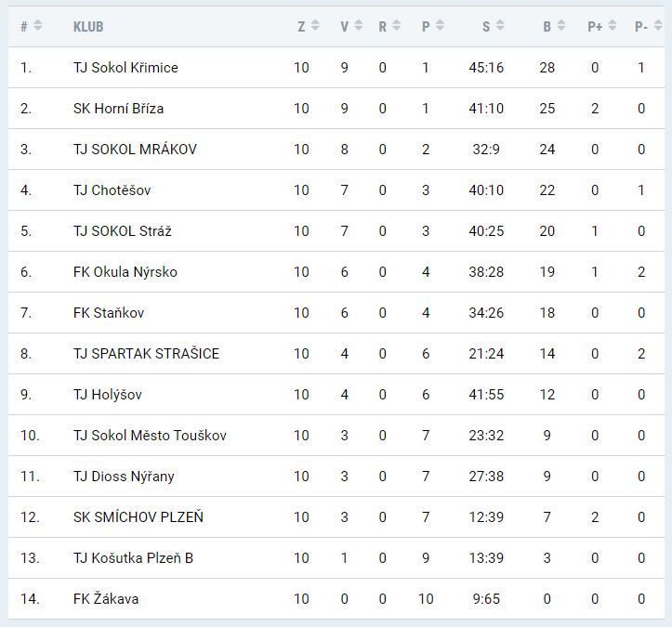Select FK Staňkov in the table

coord(109,313)
